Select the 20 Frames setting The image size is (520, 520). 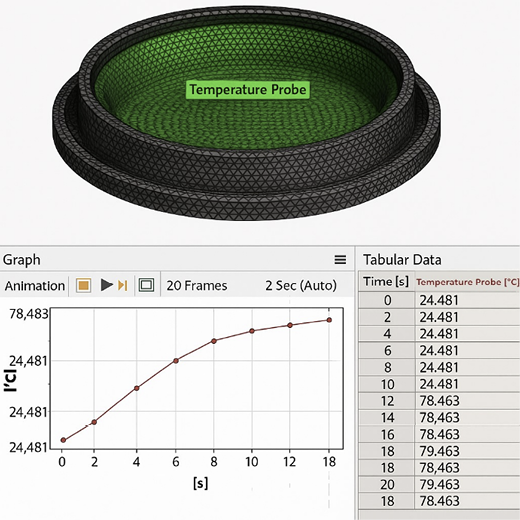[197, 286]
